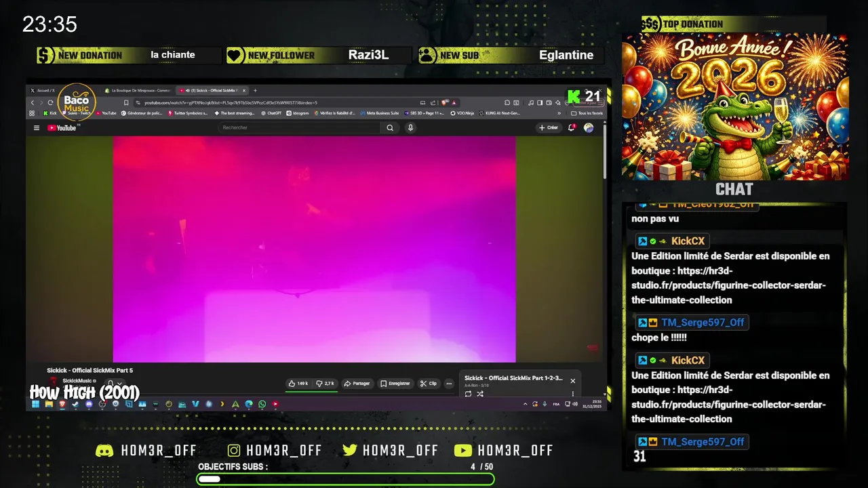
Task: Open a new browser tab with plus
Action: pos(255,90)
